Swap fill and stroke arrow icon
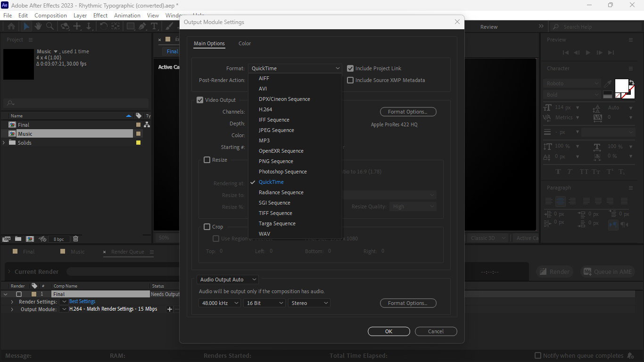The height and width of the screenshot is (362, 644). point(632,82)
